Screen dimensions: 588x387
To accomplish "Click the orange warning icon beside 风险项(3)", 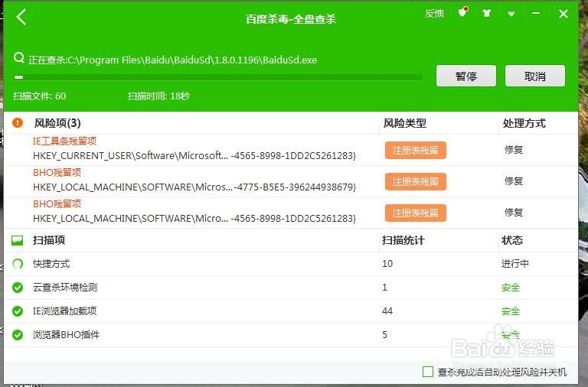I will click(x=18, y=122).
